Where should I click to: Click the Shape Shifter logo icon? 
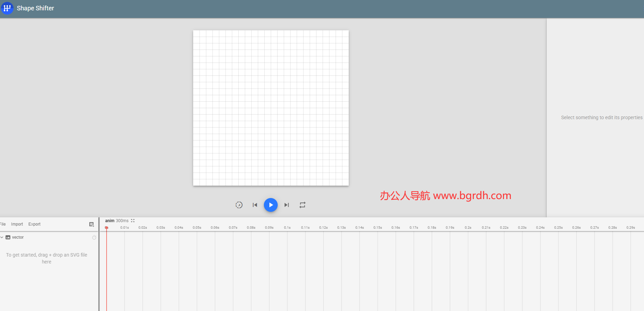[x=7, y=8]
